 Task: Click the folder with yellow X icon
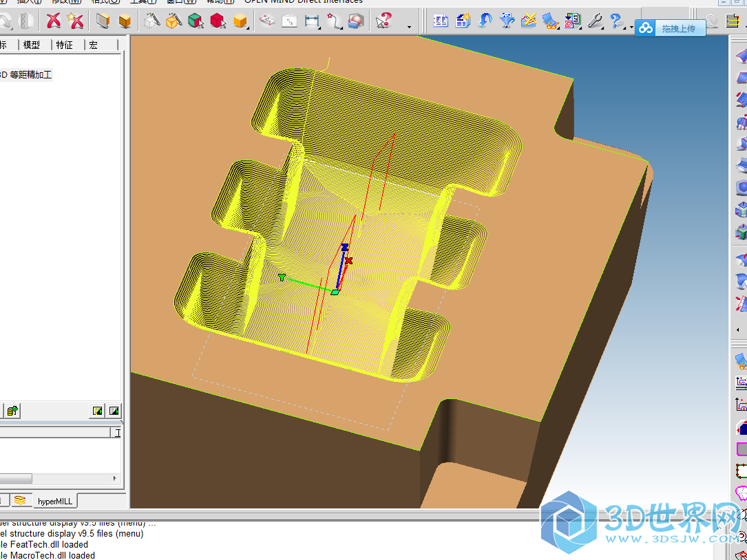coord(529,21)
